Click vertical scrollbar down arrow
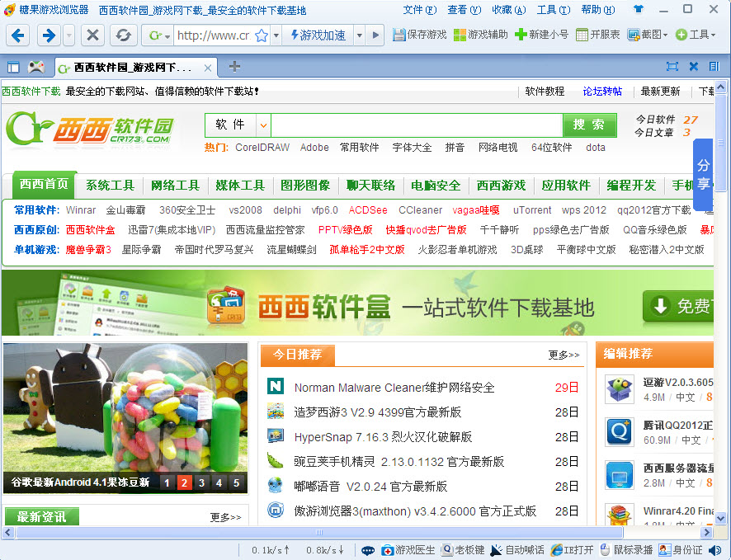Viewport: 731px width, 560px height. click(720, 518)
